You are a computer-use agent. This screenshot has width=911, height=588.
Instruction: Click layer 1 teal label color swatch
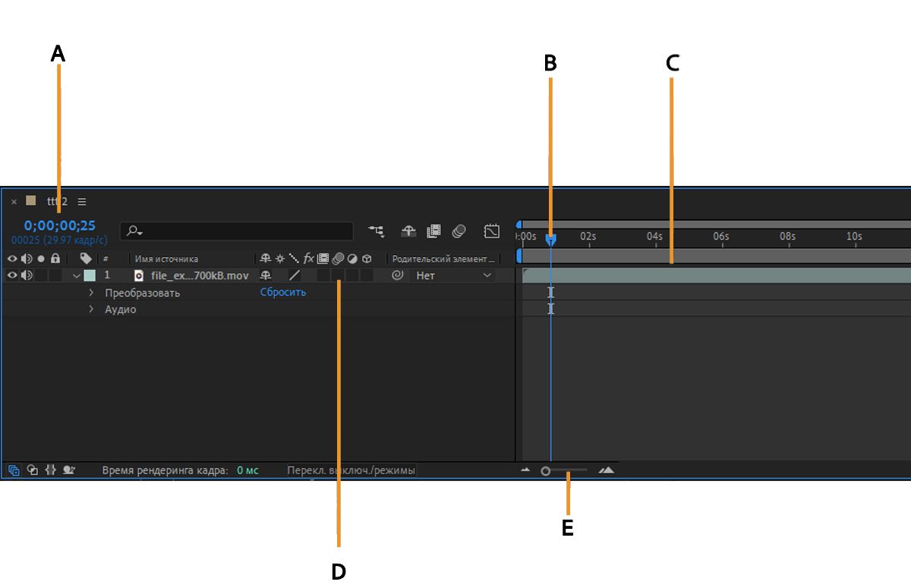(x=90, y=275)
